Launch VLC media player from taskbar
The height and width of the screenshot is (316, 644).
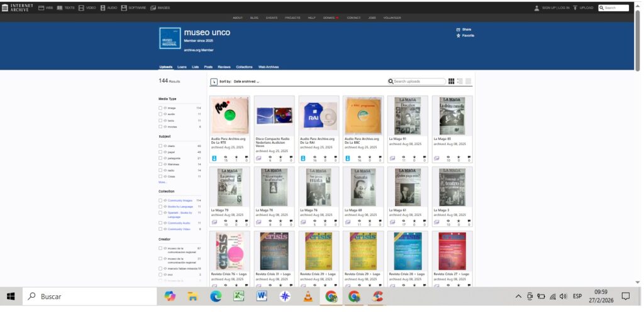pos(308,297)
